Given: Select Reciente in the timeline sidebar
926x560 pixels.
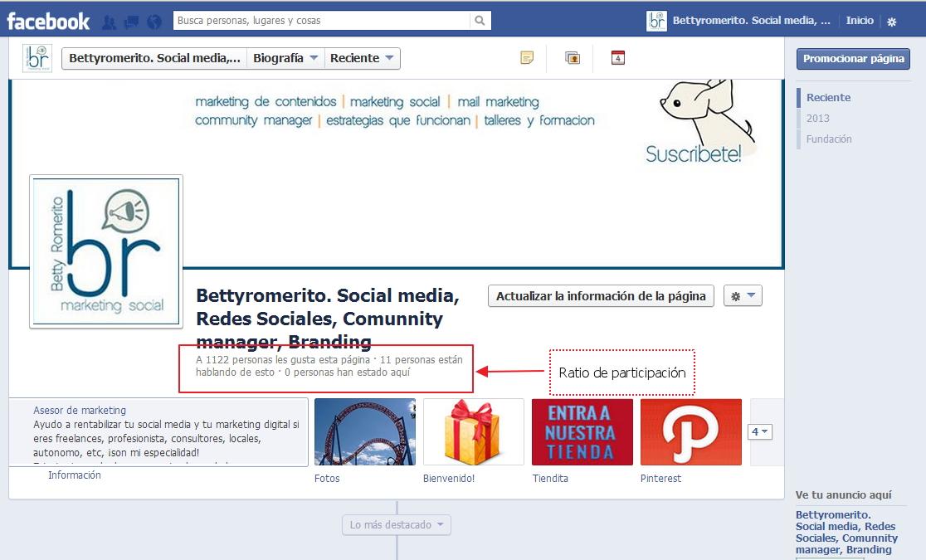Looking at the screenshot, I should 829,97.
